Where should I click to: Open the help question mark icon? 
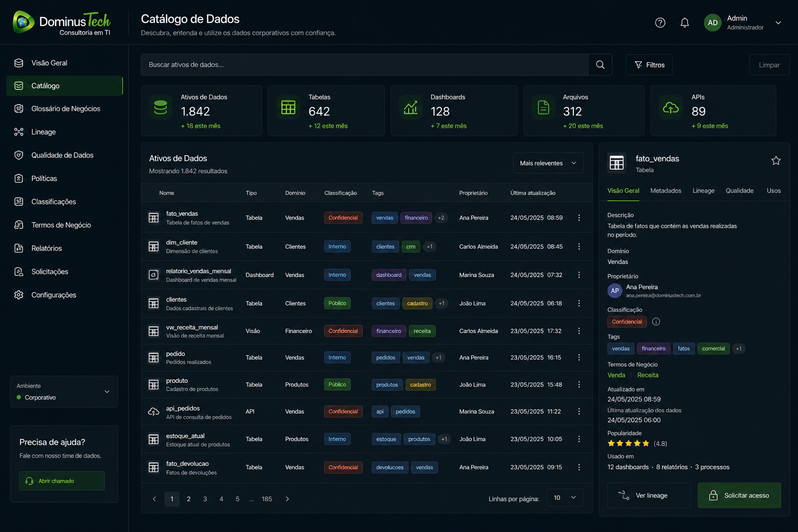tap(660, 23)
